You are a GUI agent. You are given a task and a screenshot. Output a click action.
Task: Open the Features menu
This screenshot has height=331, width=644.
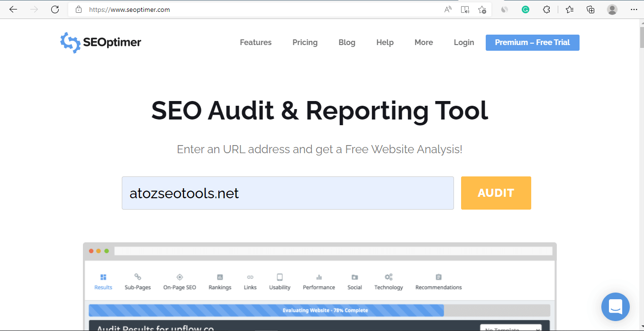click(255, 42)
